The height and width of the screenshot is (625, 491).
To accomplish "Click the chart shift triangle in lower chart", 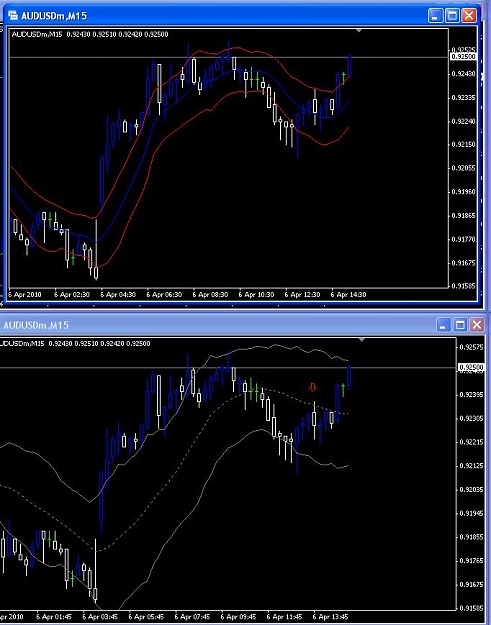I will tap(362, 340).
